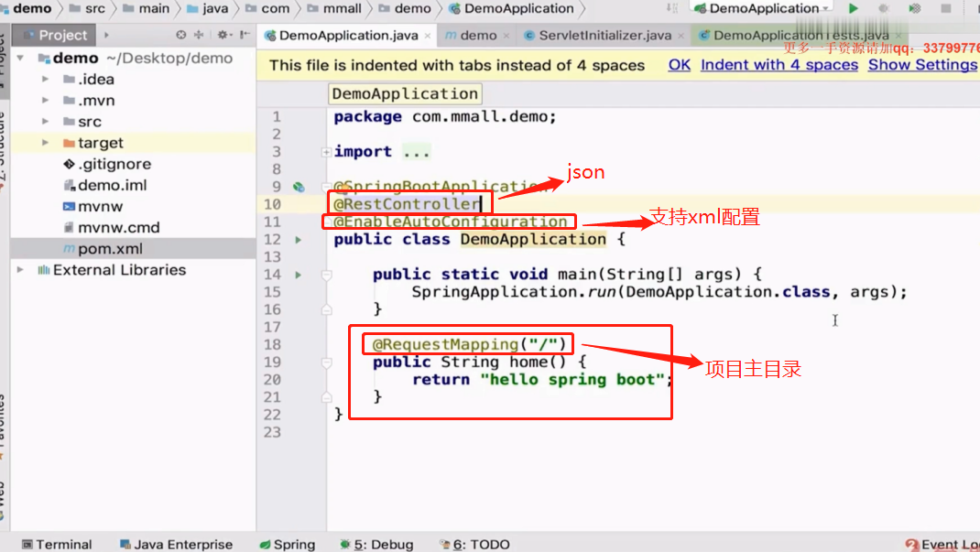Click fold end marker on line 21
Screen dimensions: 980x552
(326, 397)
